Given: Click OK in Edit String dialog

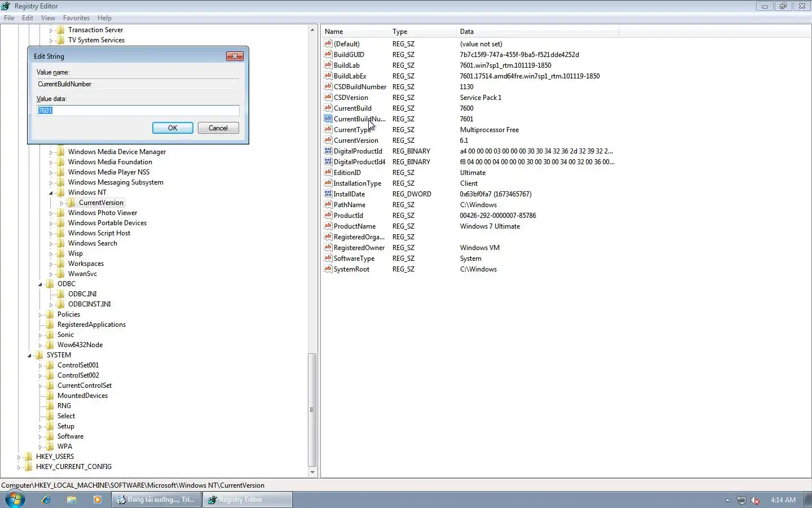Looking at the screenshot, I should [173, 128].
